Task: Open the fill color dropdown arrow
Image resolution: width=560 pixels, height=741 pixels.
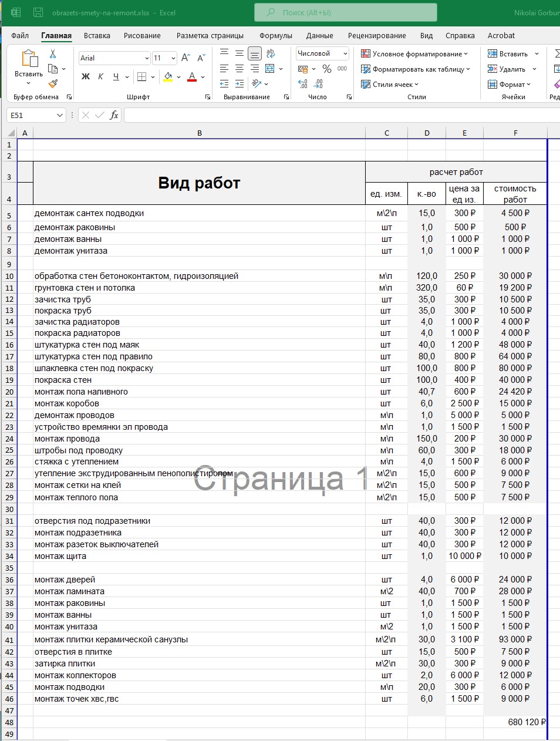Action: tap(178, 76)
